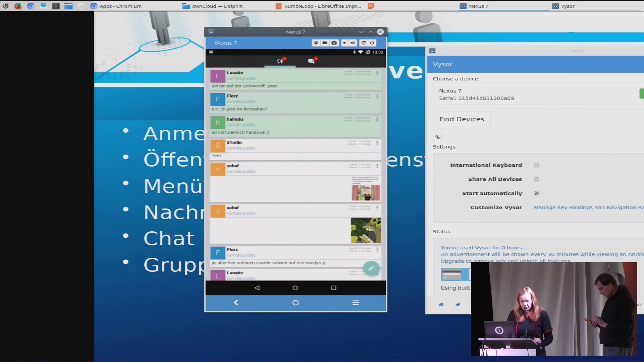Open terminal from the panel launcher

pyautogui.click(x=56, y=6)
